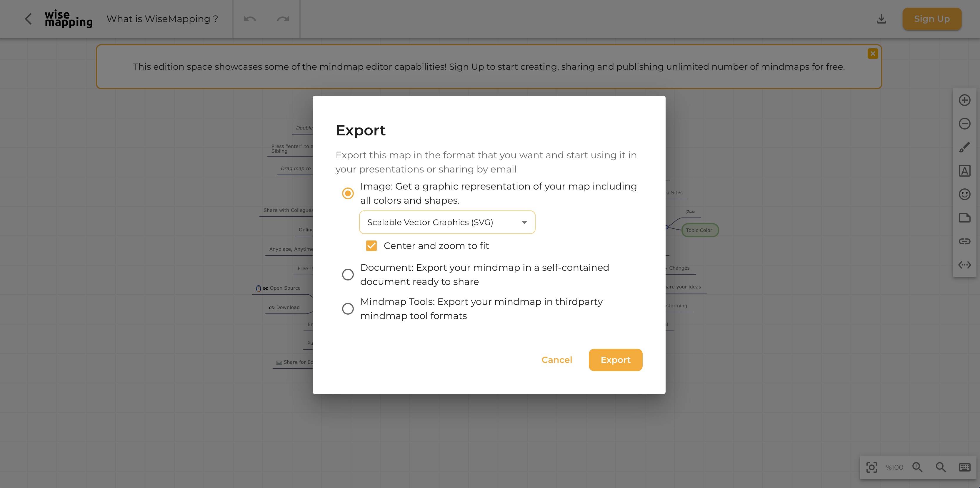Click the undo arrow icon
Image resolution: width=980 pixels, height=488 pixels.
(250, 19)
